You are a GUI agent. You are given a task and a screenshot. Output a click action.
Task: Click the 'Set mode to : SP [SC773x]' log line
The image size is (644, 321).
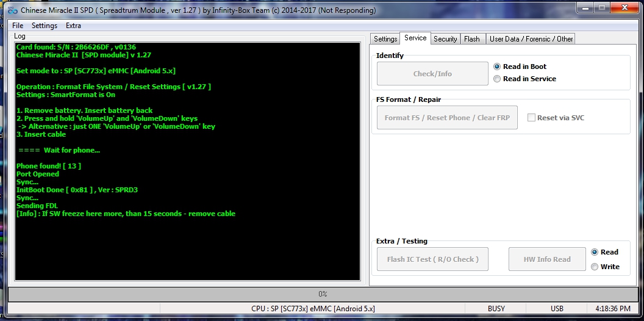[96, 71]
